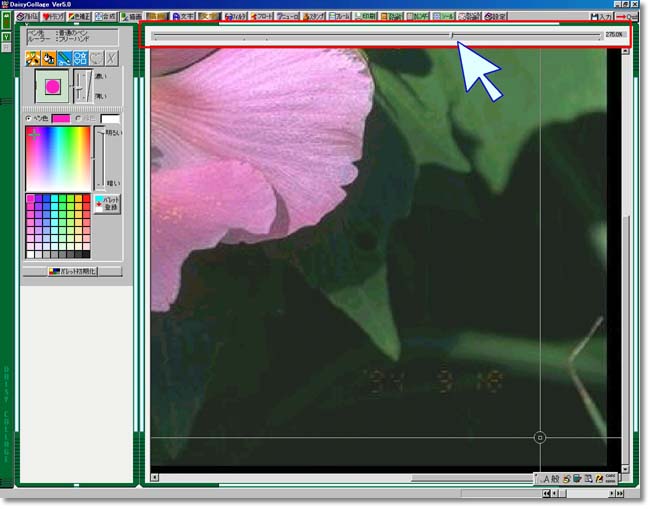Click the rewind-to-first double arrow button
Screen dimensions: 650x510
[x=546, y=494]
